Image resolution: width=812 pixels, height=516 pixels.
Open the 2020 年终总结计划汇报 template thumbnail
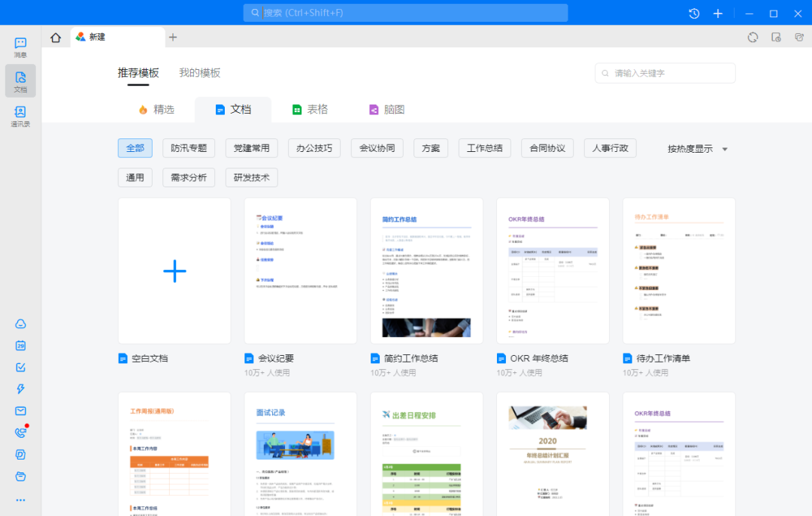coord(553,454)
